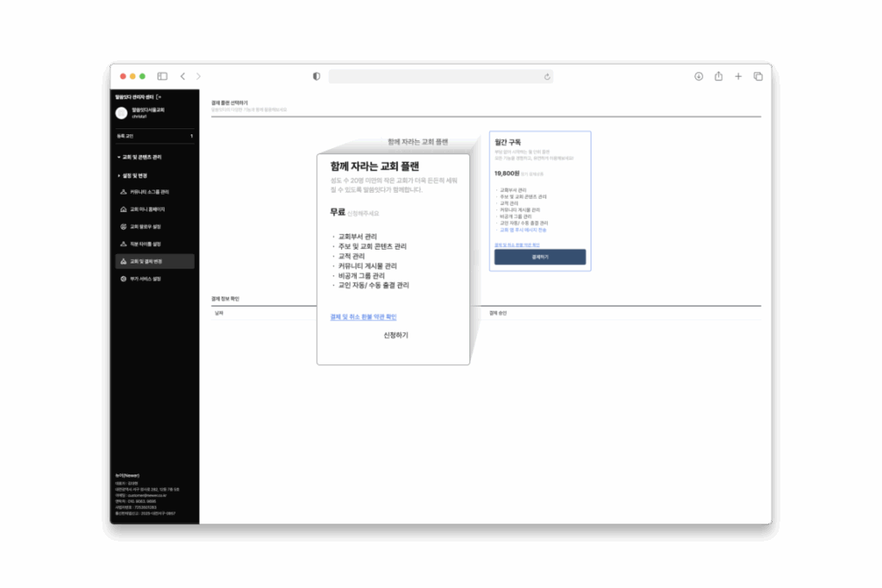882x588 pixels.
Task: Open 교회 미니 홈페이지 in the sidebar
Action: pyautogui.click(x=147, y=209)
